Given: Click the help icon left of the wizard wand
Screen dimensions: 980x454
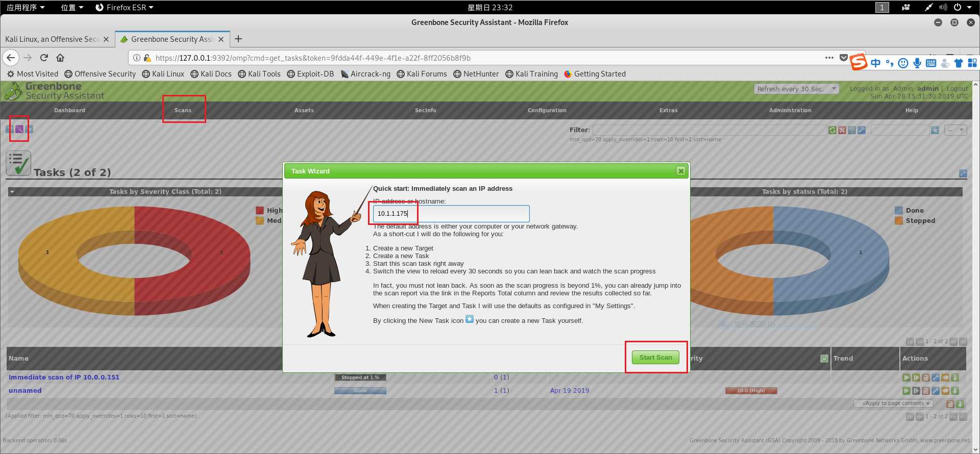Looking at the screenshot, I should (9, 129).
